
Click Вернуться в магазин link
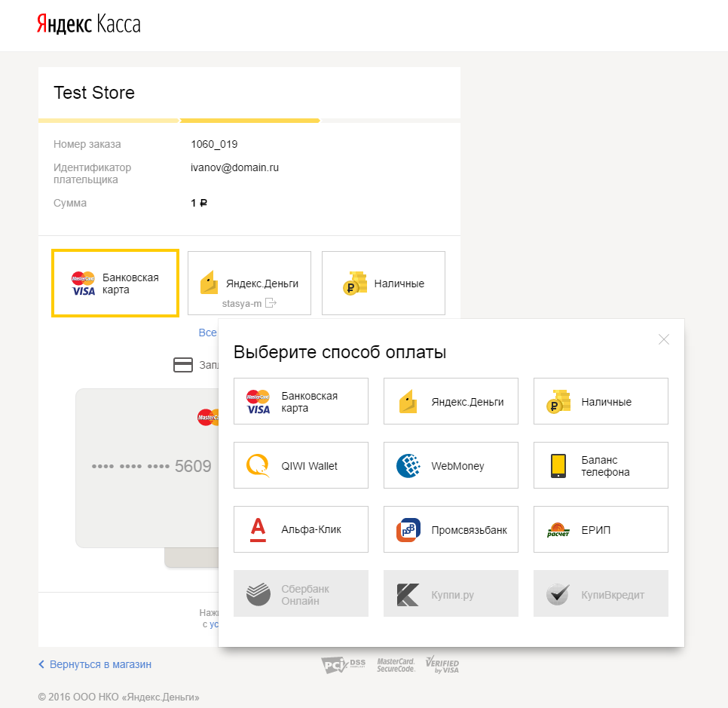100,664
